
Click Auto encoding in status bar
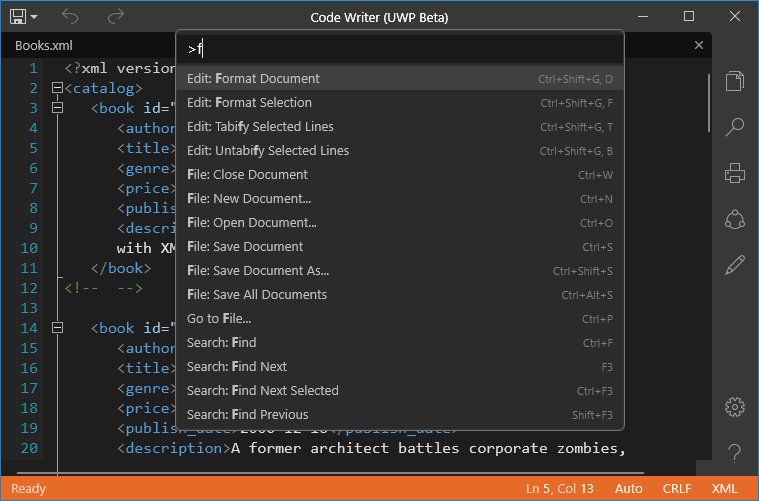(x=628, y=488)
